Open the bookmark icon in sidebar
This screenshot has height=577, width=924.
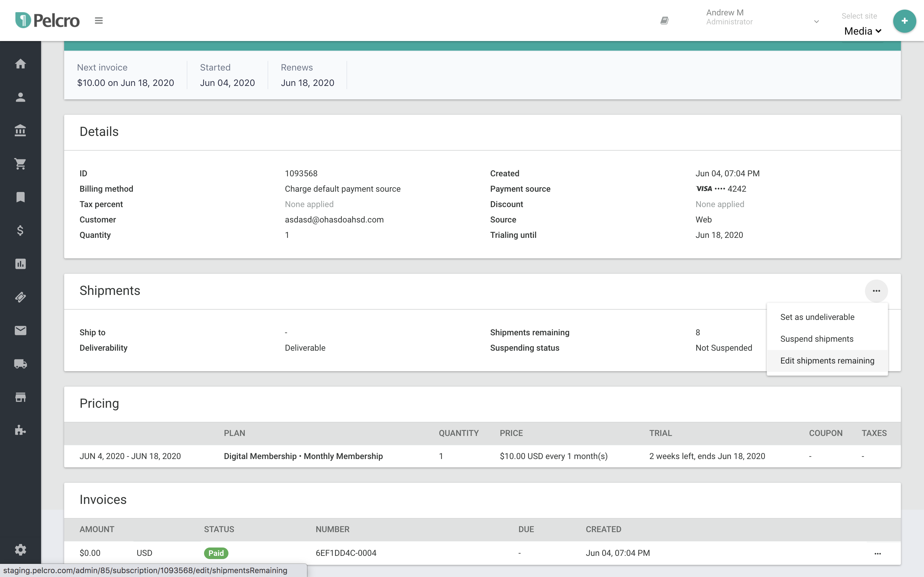20,197
